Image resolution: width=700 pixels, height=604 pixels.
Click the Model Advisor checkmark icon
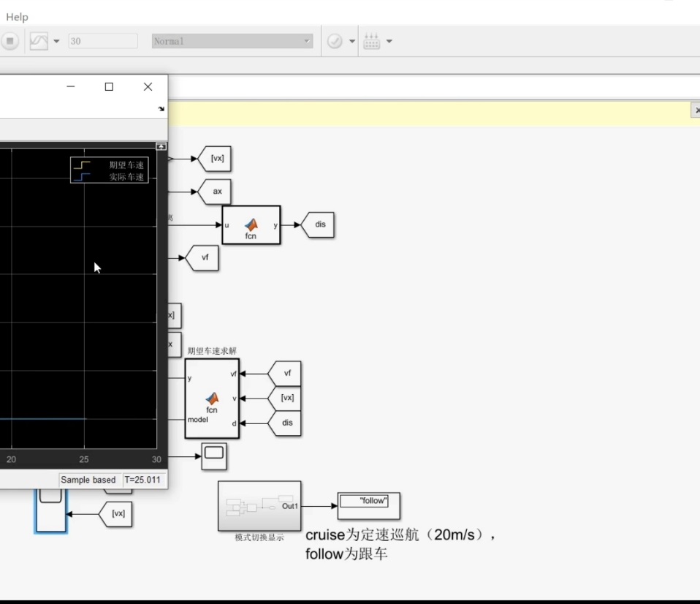click(x=335, y=41)
